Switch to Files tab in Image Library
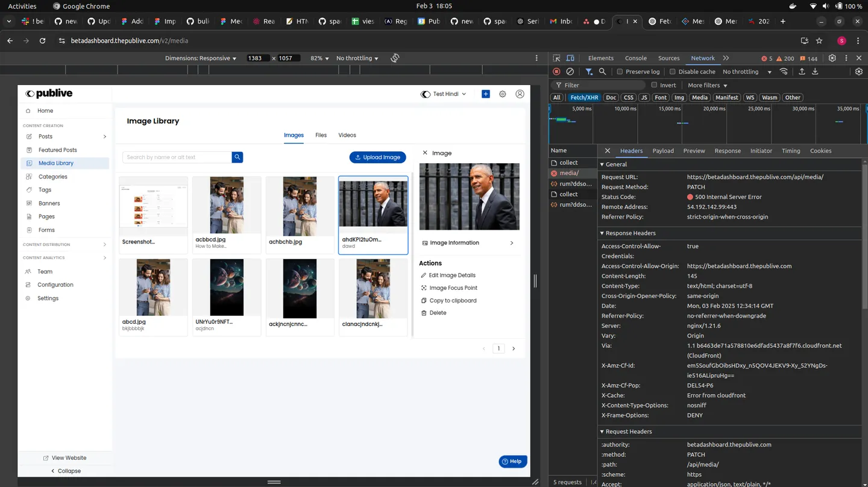The image size is (868, 487). point(321,135)
